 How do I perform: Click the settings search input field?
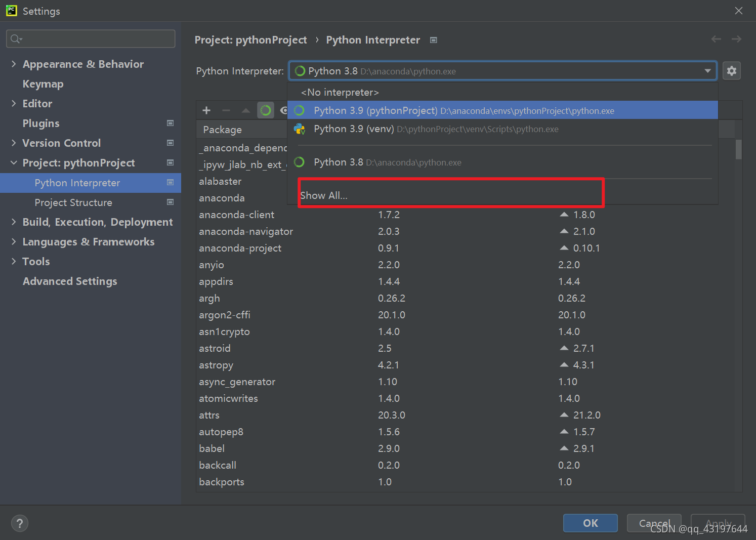point(91,39)
